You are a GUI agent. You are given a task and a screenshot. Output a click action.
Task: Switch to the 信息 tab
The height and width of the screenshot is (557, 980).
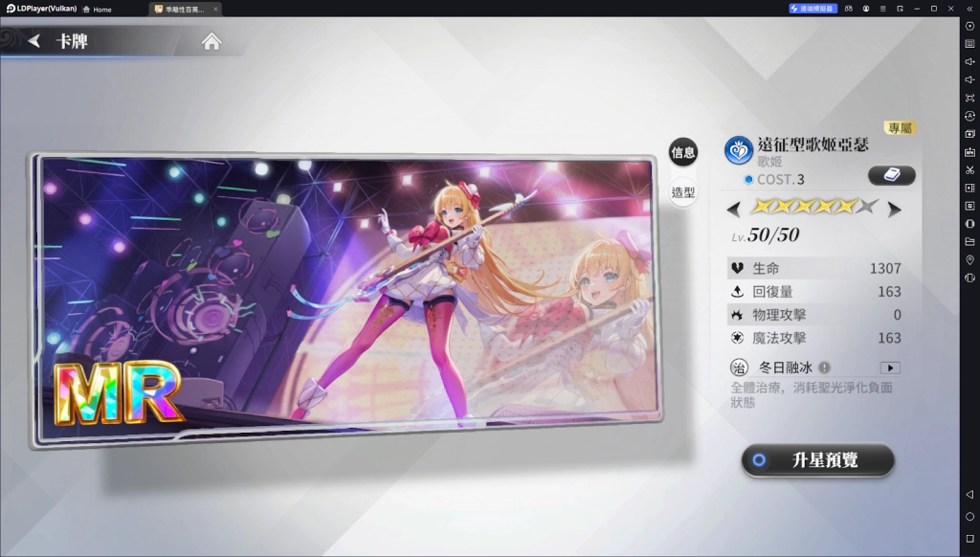pos(683,152)
